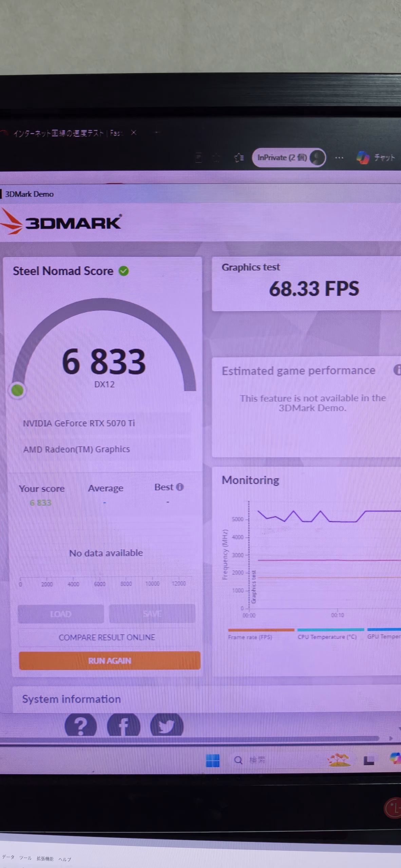Click the add to favorites star icon
This screenshot has height=868, width=401.
click(x=216, y=158)
